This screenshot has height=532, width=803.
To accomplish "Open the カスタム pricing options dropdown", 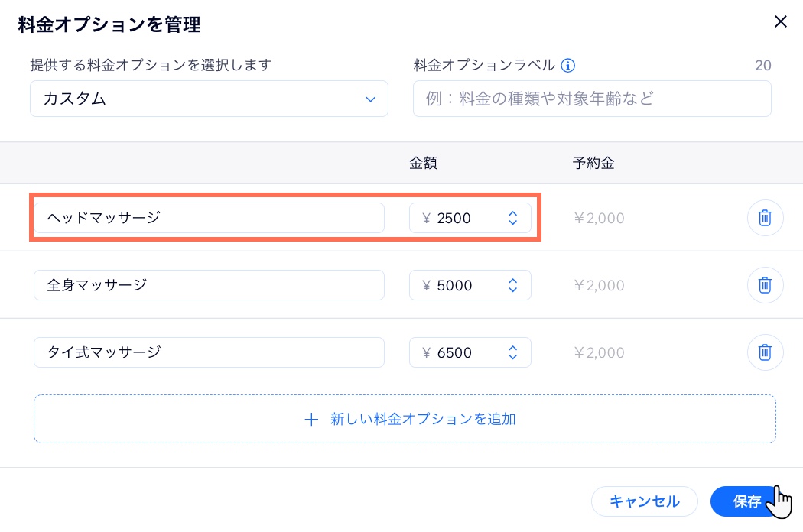I will [x=209, y=99].
